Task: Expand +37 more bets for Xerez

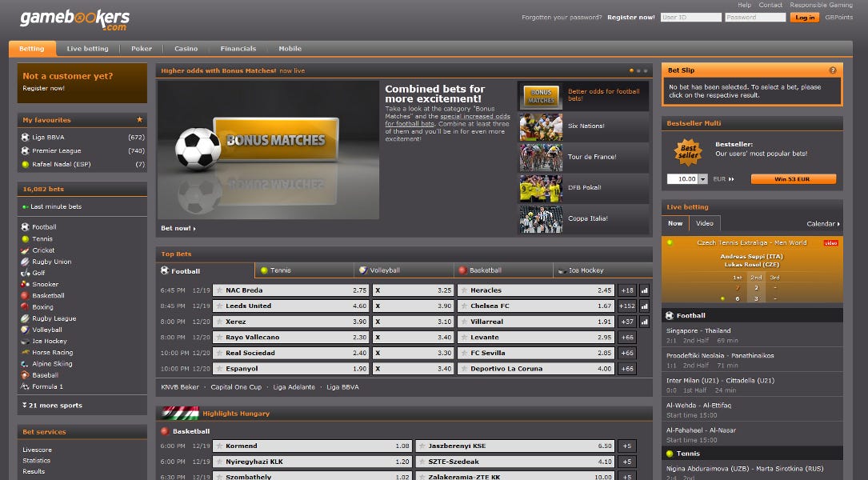Action: point(627,321)
